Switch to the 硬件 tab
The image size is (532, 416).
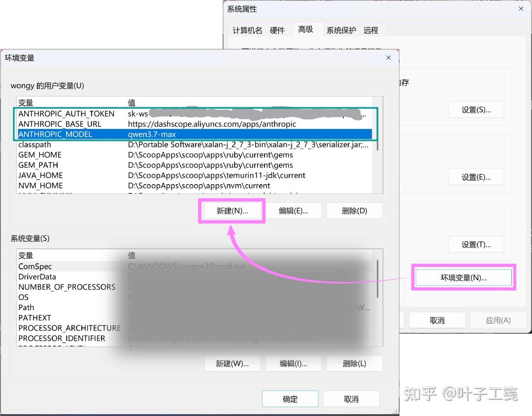[277, 31]
